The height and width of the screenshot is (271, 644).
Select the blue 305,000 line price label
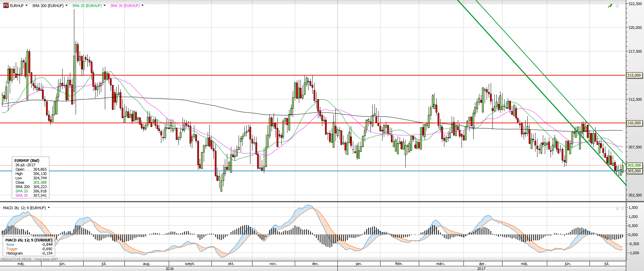pos(635,171)
